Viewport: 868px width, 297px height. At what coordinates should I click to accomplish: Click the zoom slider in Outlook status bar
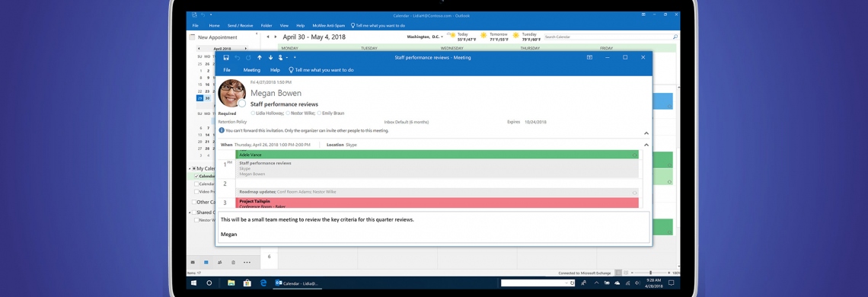pos(650,273)
